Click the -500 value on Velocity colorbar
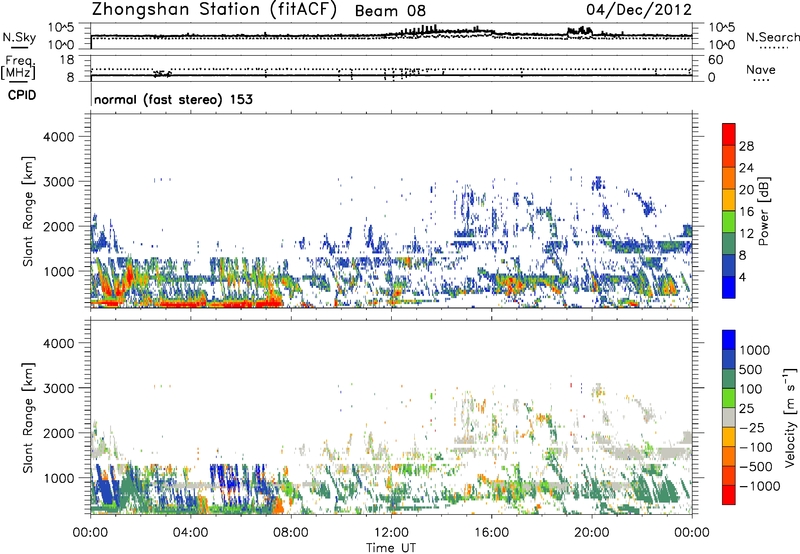This screenshot has width=800, height=554. [756, 467]
